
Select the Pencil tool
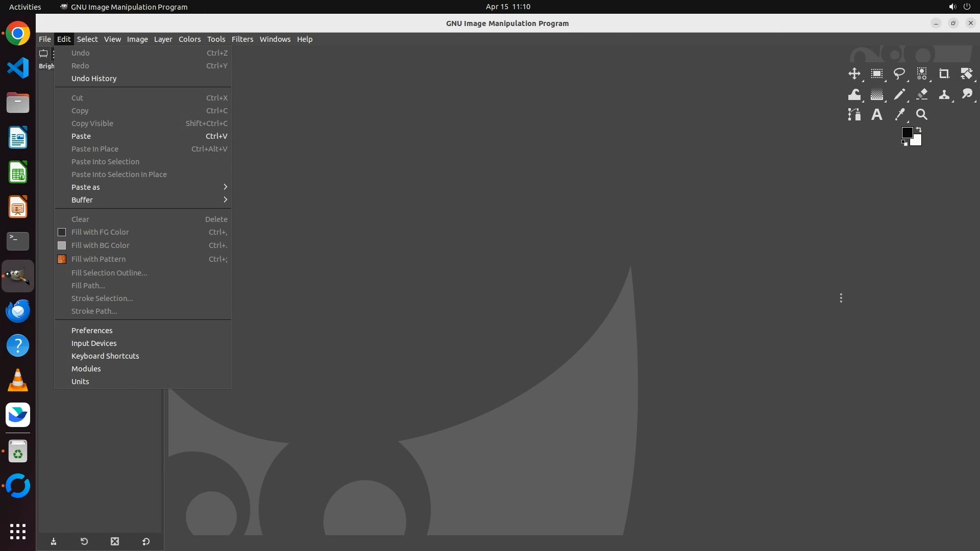tap(899, 95)
